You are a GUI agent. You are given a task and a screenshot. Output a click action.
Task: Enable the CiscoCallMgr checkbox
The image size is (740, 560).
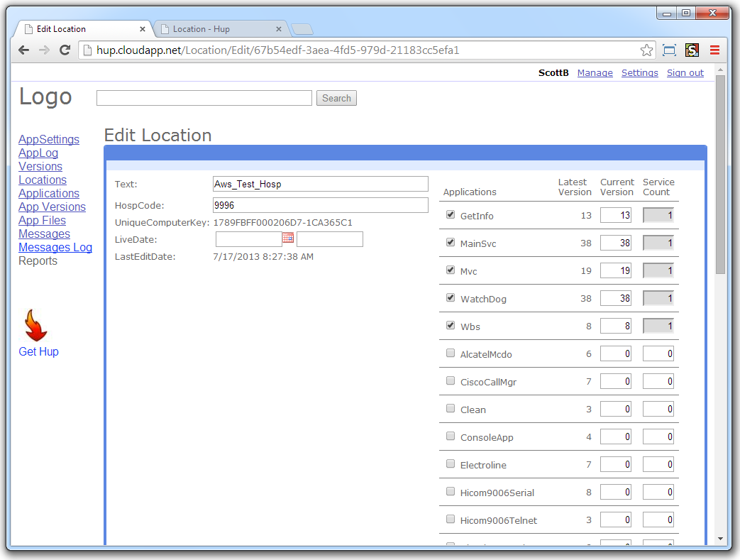pos(451,380)
